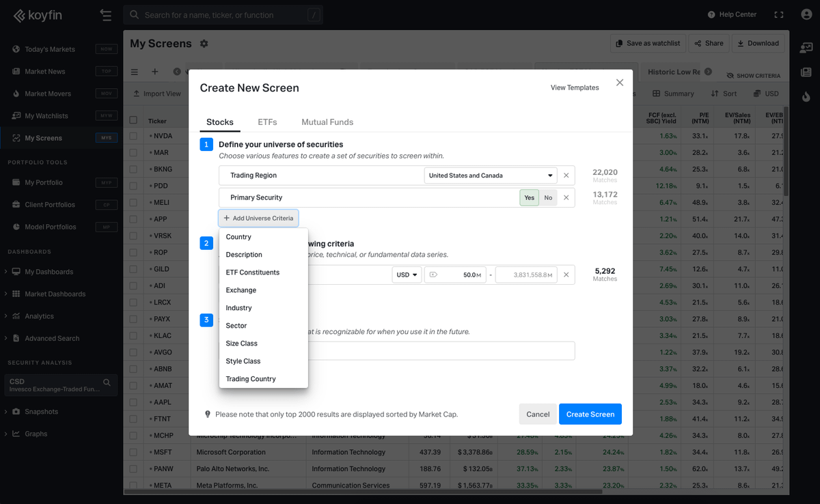Set Primary Security to Yes
The width and height of the screenshot is (820, 504).
[x=529, y=197]
